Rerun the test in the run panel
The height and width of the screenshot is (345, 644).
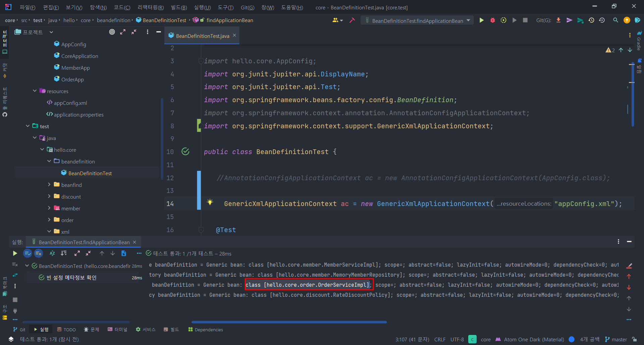tap(15, 253)
